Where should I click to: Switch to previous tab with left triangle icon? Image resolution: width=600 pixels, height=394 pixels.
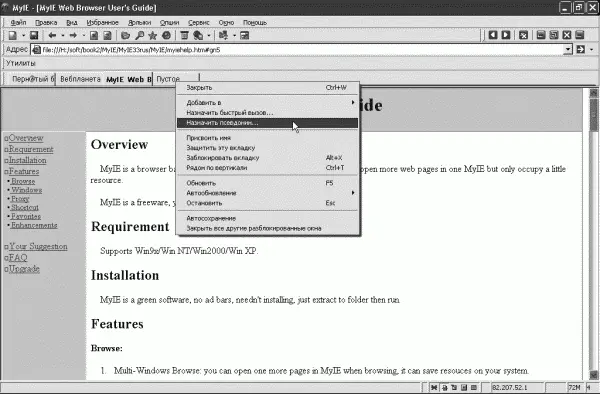pyautogui.click(x=493, y=35)
